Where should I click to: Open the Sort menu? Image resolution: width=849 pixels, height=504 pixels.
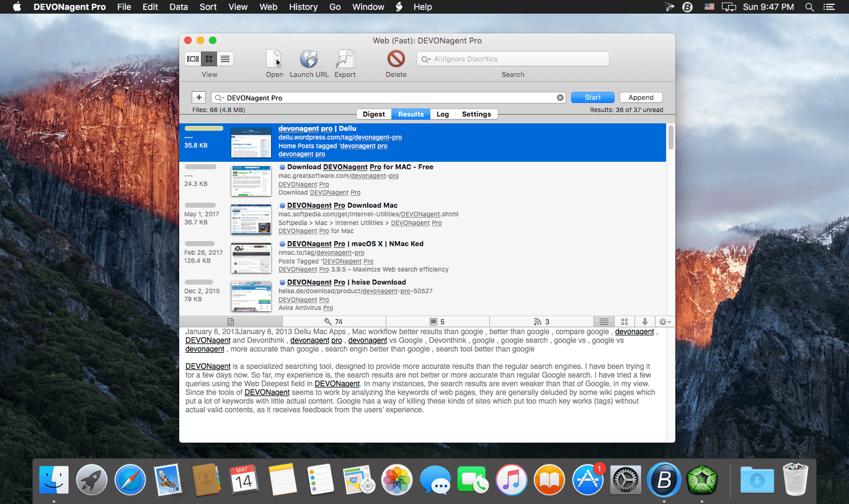click(x=208, y=7)
